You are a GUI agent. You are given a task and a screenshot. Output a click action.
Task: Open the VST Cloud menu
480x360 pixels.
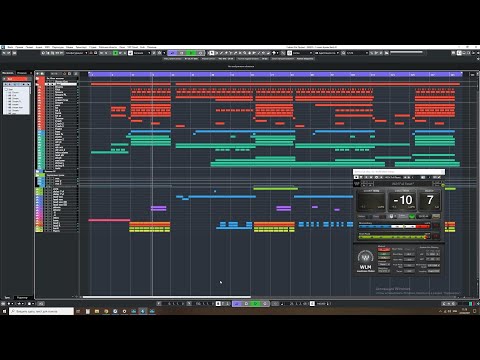point(132,47)
